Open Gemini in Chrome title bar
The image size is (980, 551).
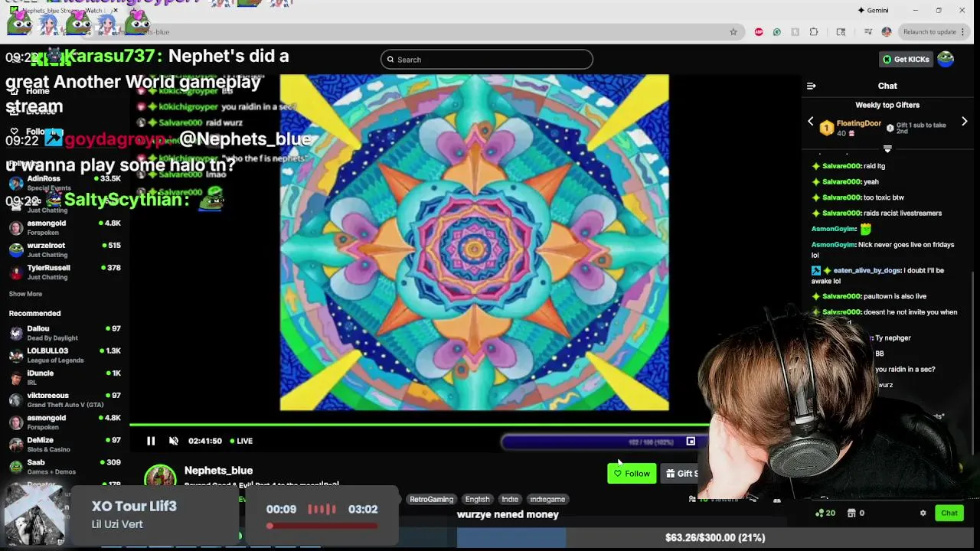coord(873,11)
